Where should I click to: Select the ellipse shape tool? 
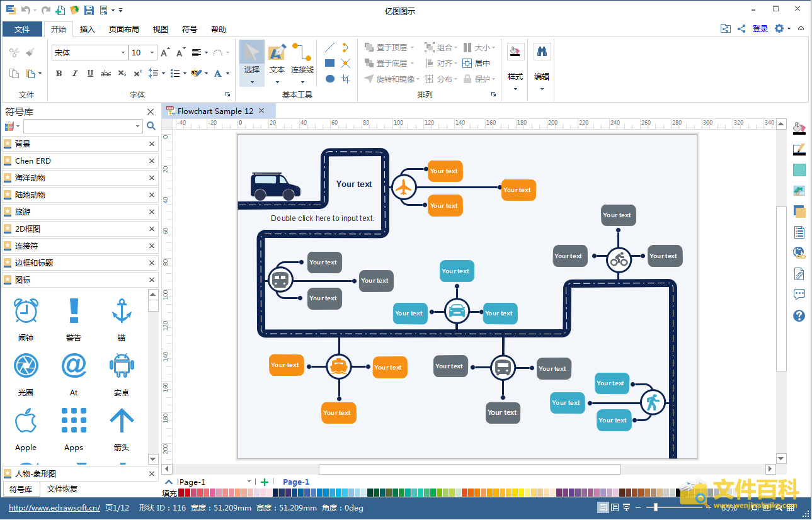click(329, 79)
